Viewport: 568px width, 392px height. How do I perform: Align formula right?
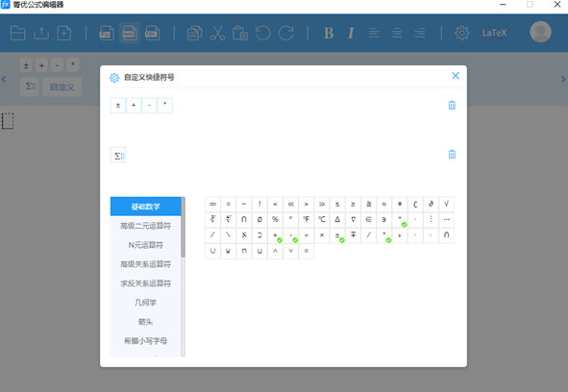(x=420, y=34)
